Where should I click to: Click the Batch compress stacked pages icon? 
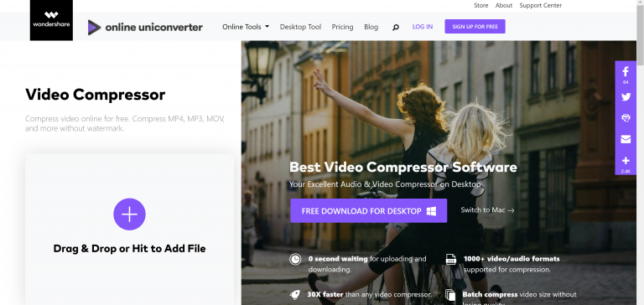(x=450, y=295)
